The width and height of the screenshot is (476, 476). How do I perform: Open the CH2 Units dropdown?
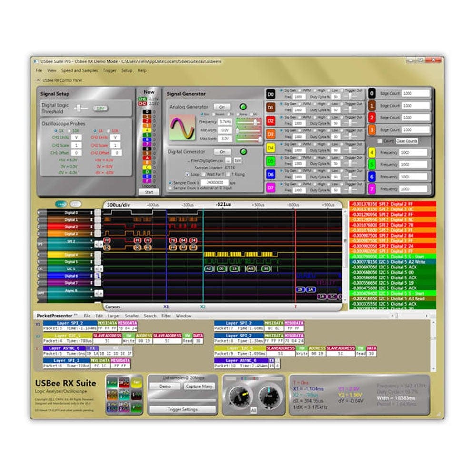click(115, 138)
